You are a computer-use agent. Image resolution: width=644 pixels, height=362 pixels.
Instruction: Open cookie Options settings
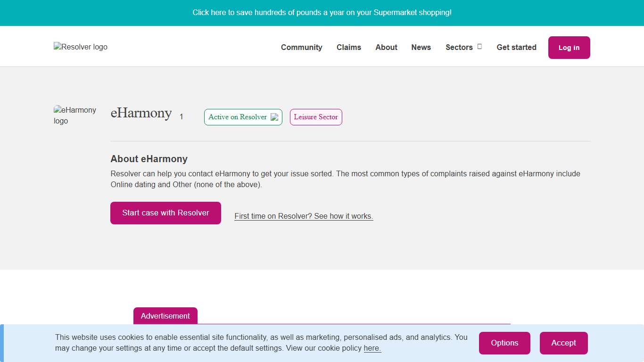pos(504,343)
